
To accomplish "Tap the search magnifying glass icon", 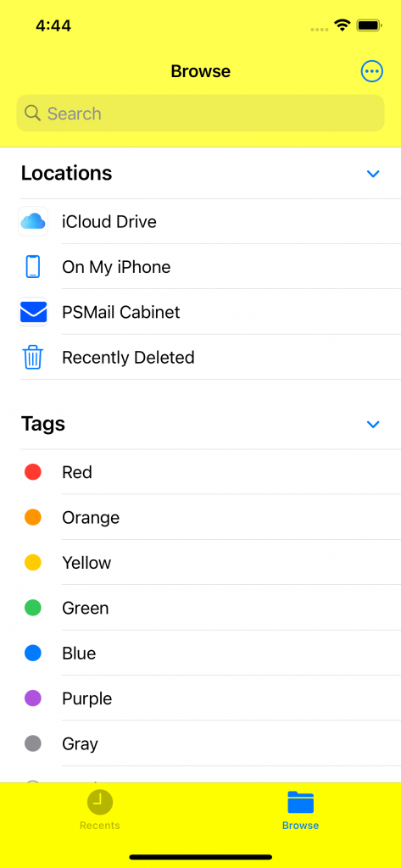I will click(x=33, y=113).
